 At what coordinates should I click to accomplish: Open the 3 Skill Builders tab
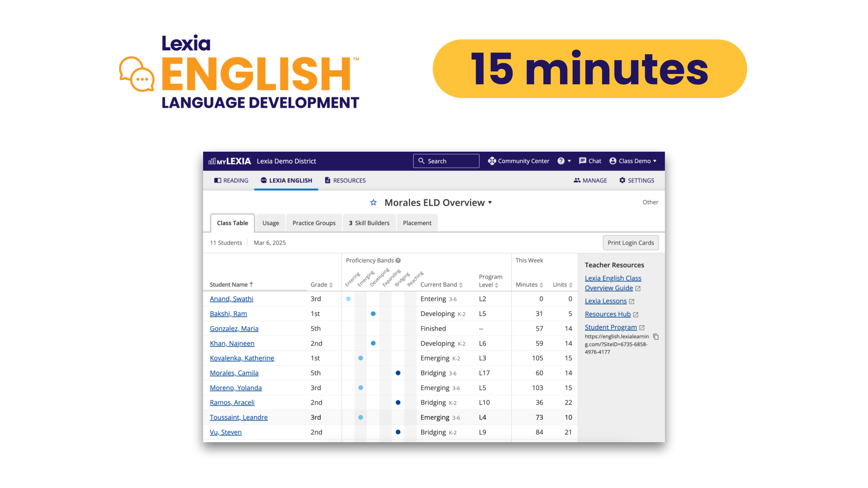click(369, 223)
